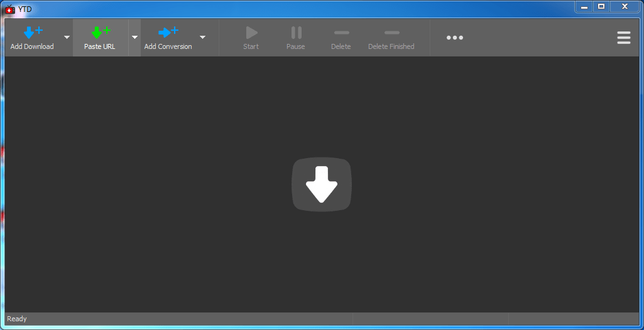The width and height of the screenshot is (644, 330).
Task: Open the three-dot more options button
Action: coord(455,38)
